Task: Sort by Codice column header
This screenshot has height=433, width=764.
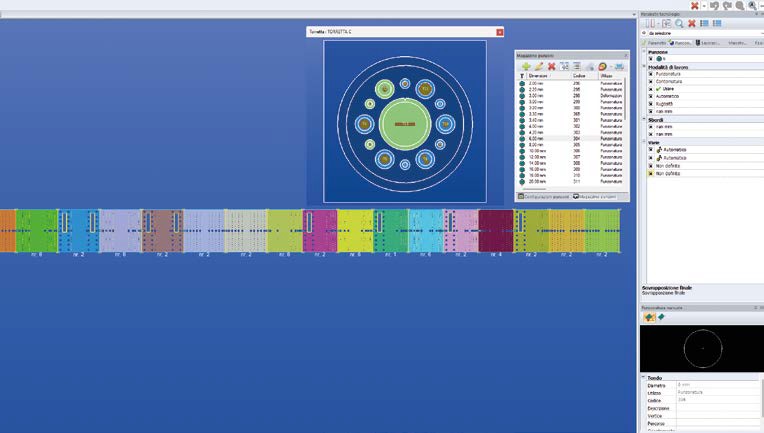Action: click(x=585, y=76)
